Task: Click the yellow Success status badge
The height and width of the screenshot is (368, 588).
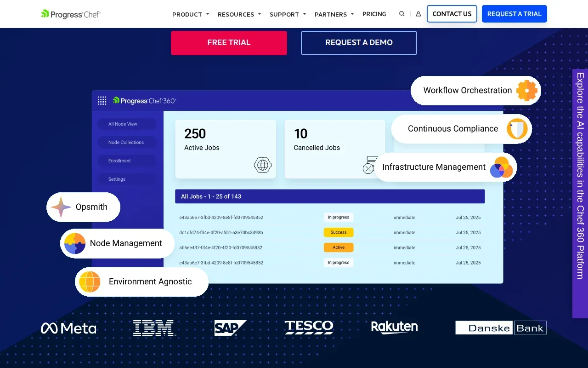Action: point(339,232)
